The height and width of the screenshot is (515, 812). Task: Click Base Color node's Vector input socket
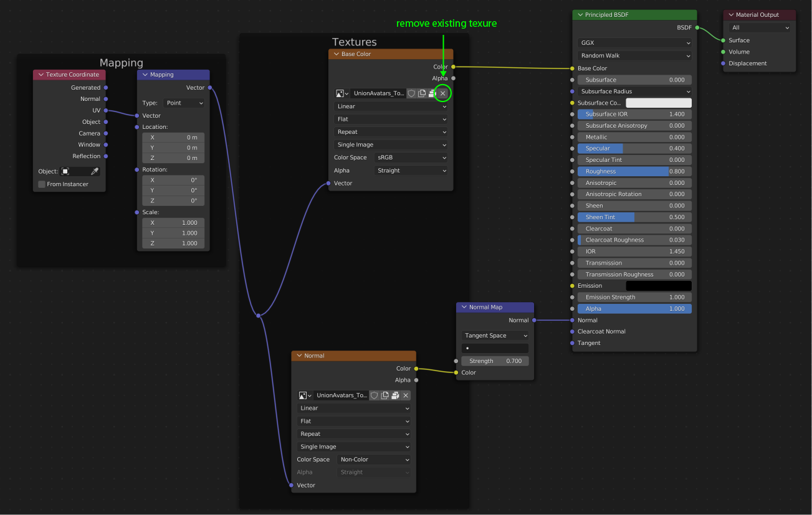coord(328,183)
